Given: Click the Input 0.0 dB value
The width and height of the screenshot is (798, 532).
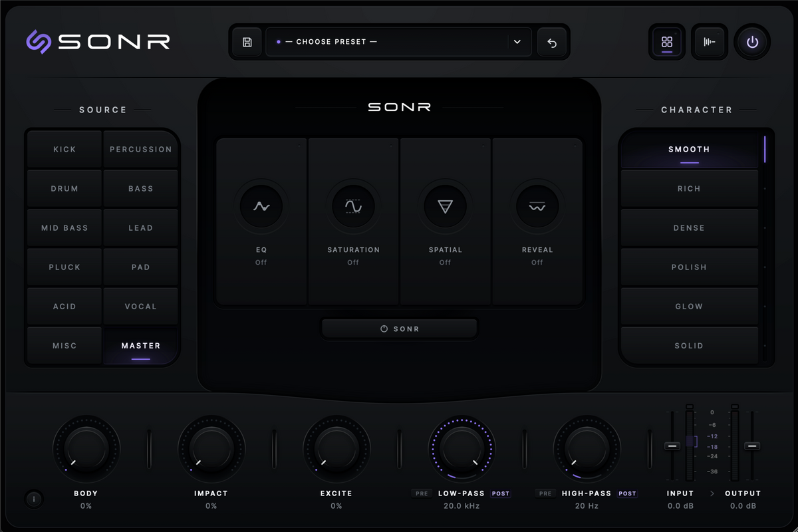Looking at the screenshot, I should [x=680, y=506].
